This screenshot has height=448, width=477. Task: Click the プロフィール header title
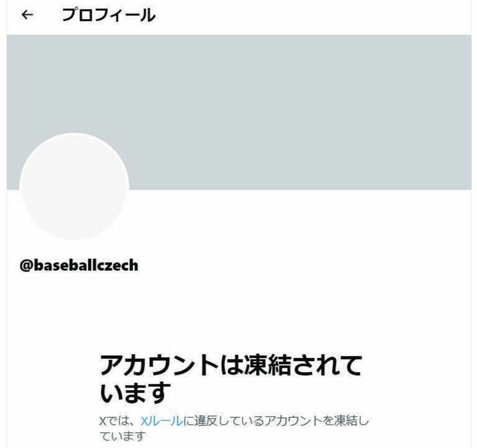109,15
